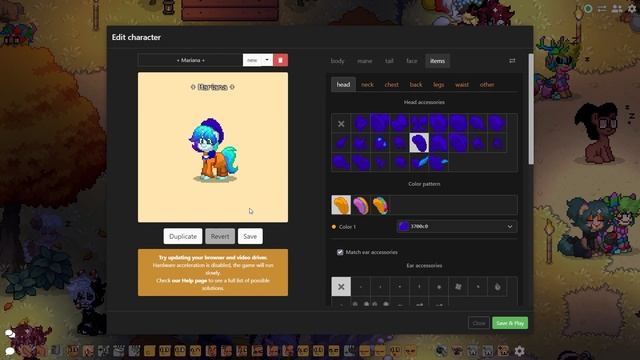Select the neck sub-tab

367,84
